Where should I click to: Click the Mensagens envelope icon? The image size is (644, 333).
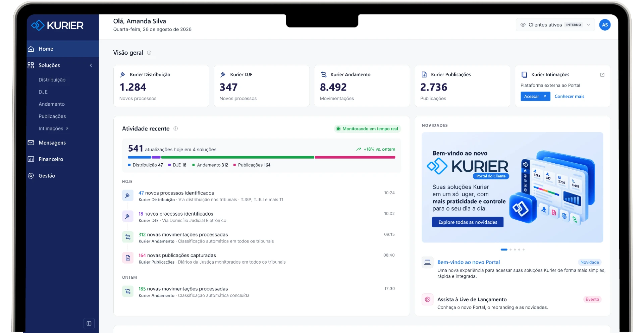click(31, 143)
